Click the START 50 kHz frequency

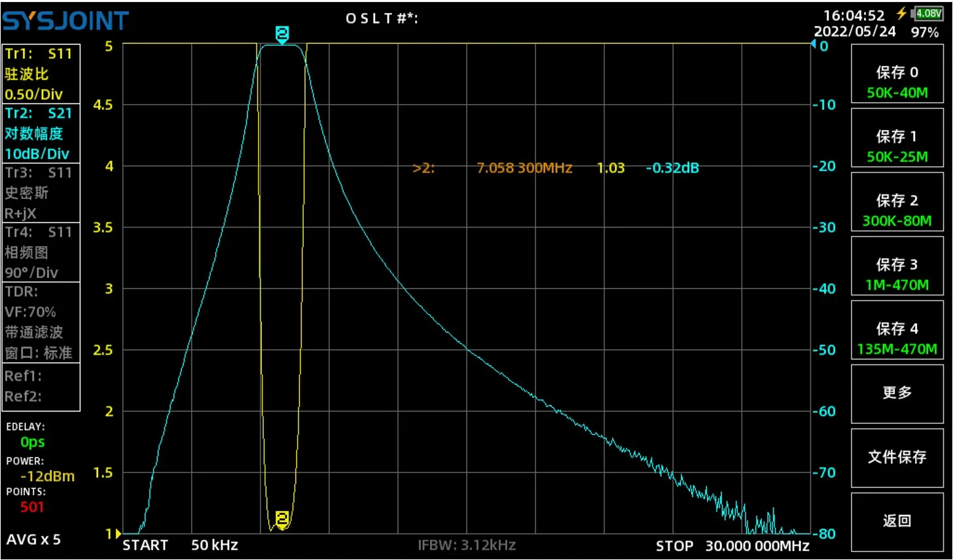181,545
